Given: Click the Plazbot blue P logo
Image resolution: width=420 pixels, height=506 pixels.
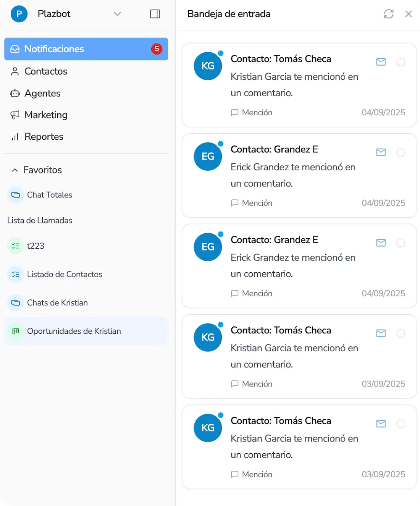Looking at the screenshot, I should click(x=19, y=14).
